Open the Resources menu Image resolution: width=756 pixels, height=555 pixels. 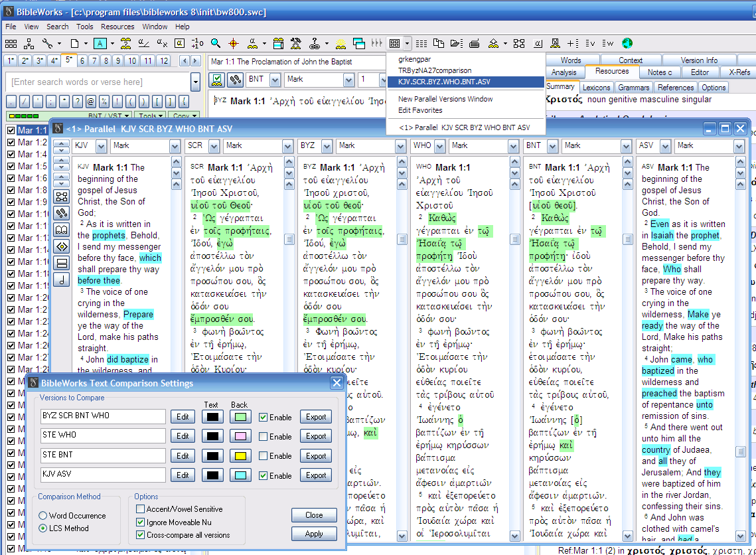(117, 27)
